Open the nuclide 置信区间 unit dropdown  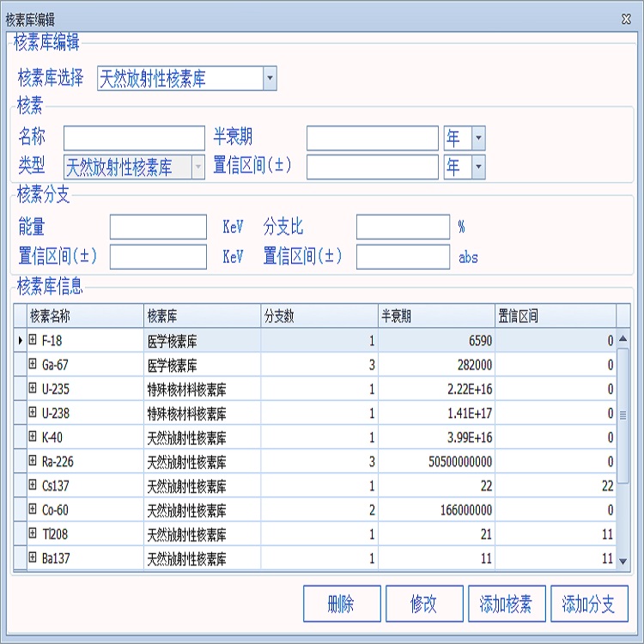(478, 166)
